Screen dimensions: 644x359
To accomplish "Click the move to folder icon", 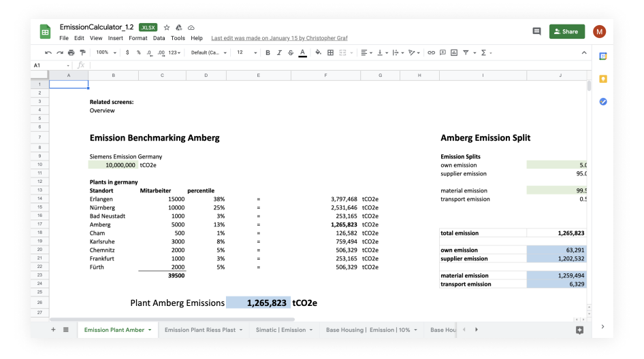I will [x=178, y=27].
